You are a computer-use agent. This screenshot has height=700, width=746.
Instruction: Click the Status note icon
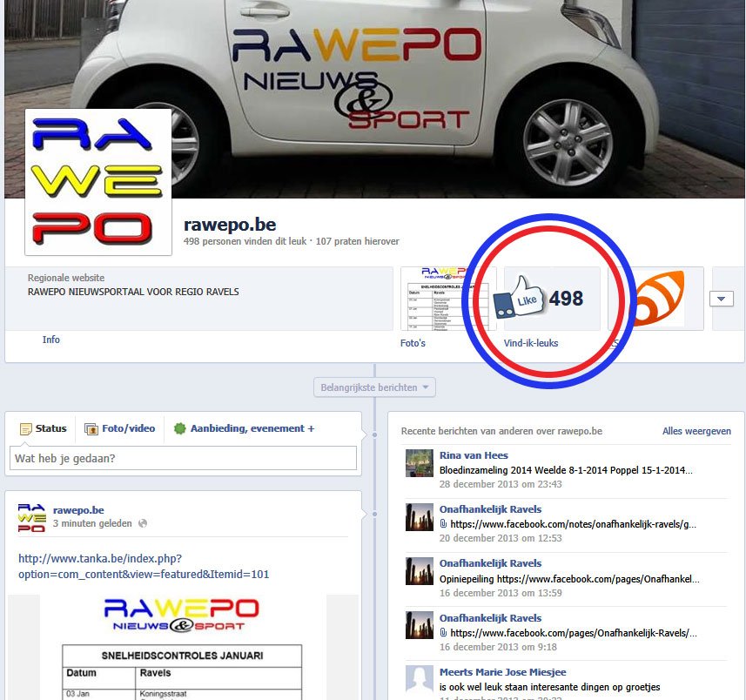26,428
